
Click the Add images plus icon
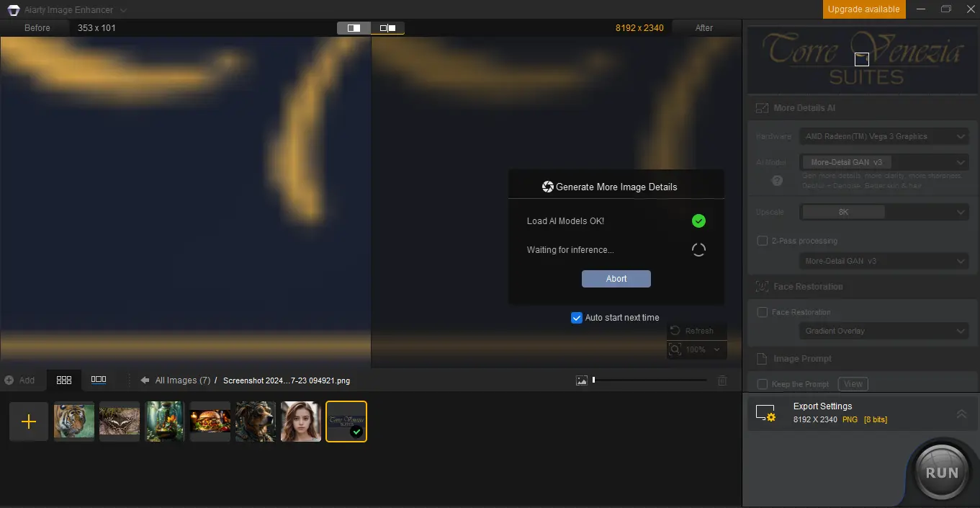pos(9,380)
